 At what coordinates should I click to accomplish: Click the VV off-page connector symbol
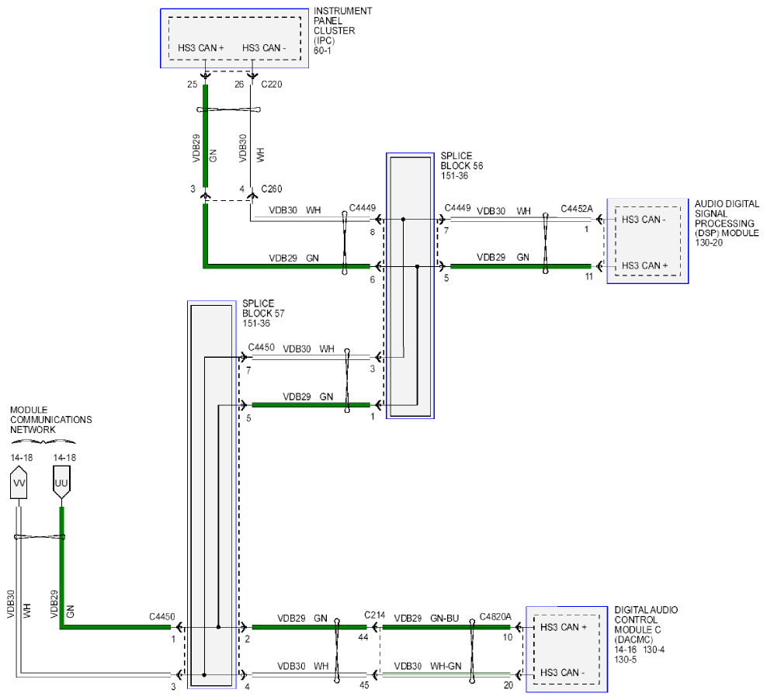pyautogui.click(x=19, y=483)
